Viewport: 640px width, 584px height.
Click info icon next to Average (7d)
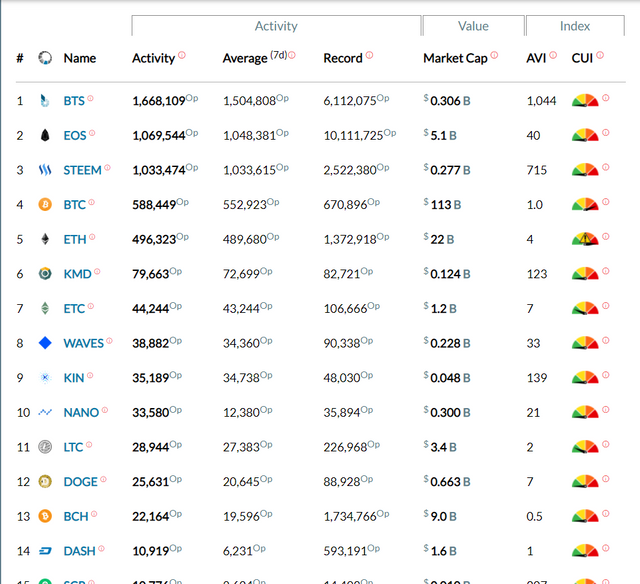[x=292, y=55]
